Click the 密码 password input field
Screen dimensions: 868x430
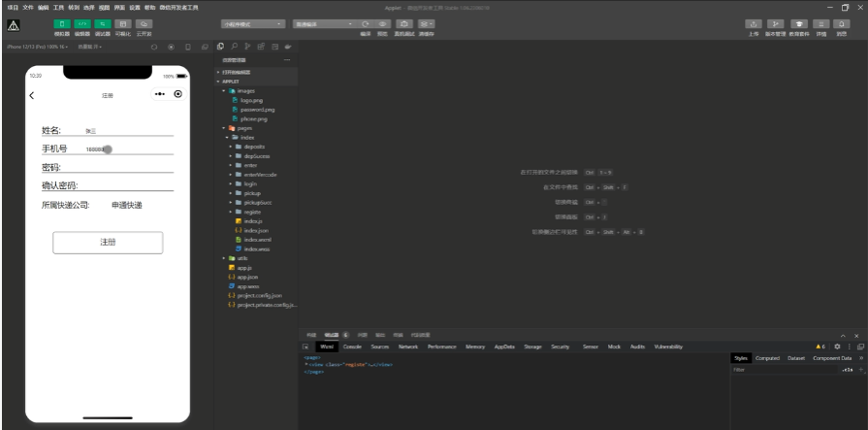click(x=116, y=167)
